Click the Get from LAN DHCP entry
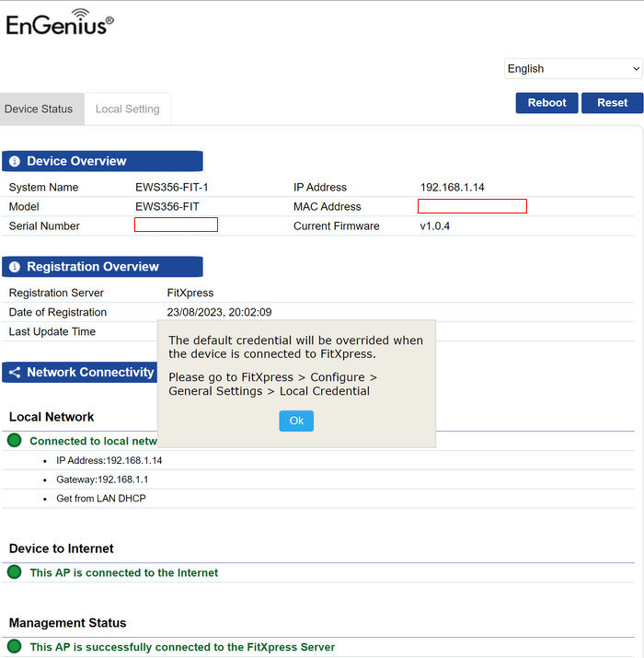This screenshot has width=644, height=658. coord(101,499)
